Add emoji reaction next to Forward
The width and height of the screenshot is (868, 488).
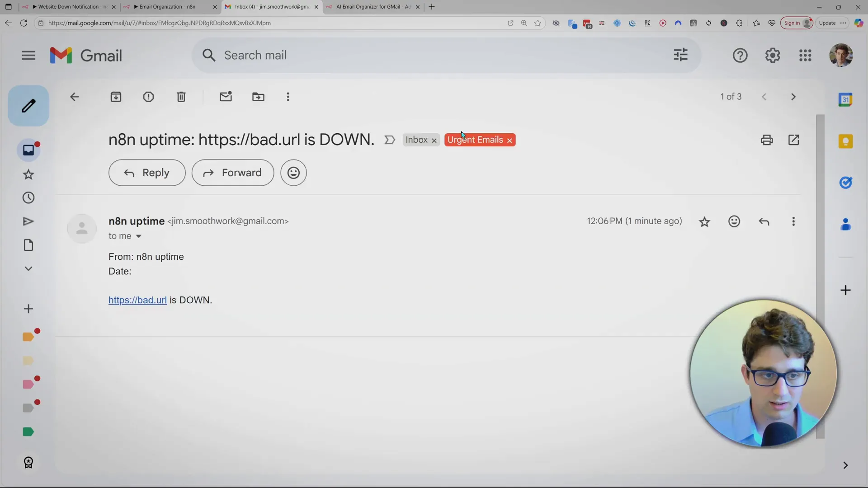(x=293, y=173)
